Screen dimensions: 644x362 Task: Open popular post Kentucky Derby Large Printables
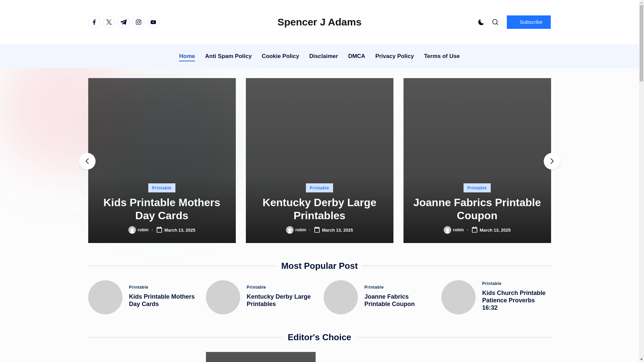click(x=279, y=300)
